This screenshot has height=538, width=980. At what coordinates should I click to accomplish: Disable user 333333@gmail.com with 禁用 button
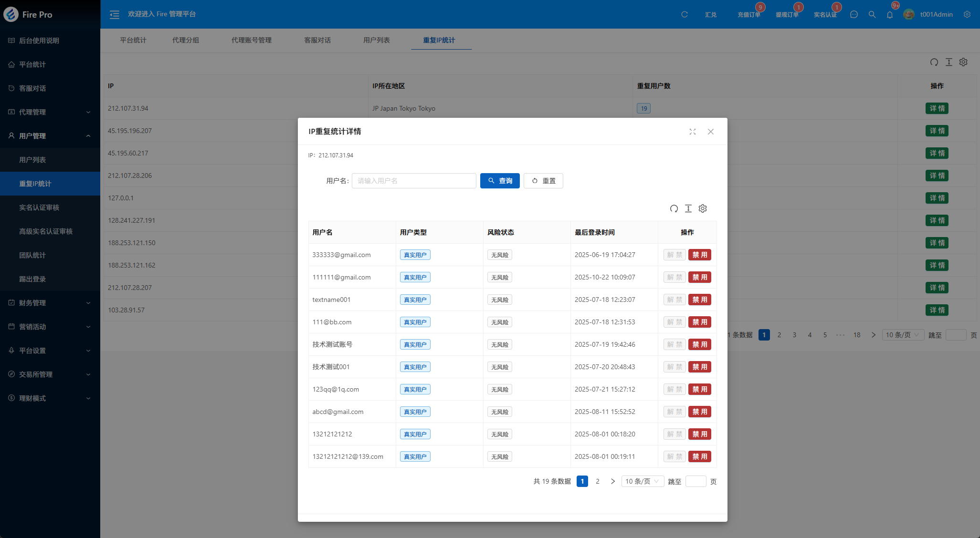[699, 255]
